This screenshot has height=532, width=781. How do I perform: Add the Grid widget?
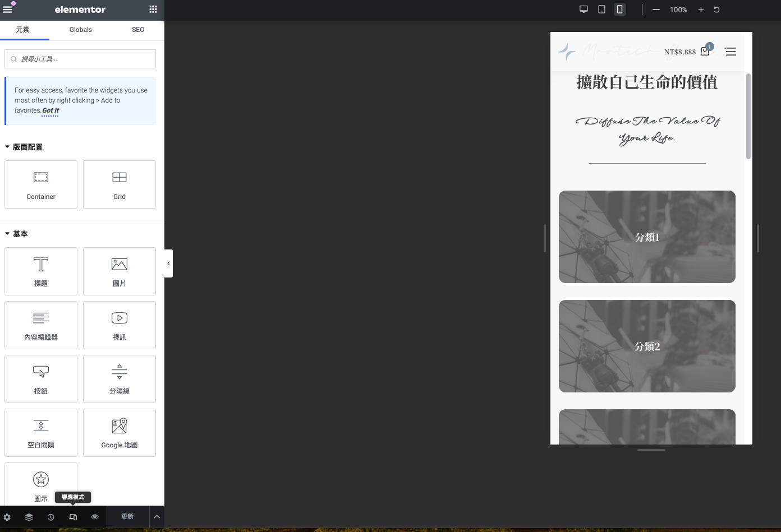click(x=120, y=184)
